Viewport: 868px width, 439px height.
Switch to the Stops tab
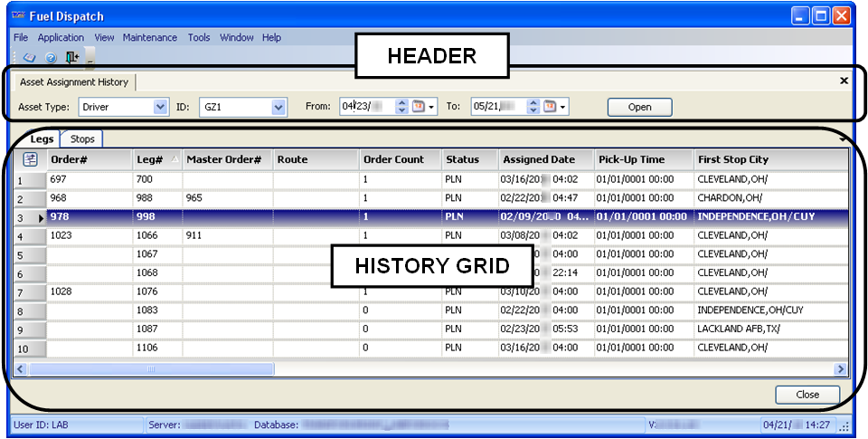(82, 138)
